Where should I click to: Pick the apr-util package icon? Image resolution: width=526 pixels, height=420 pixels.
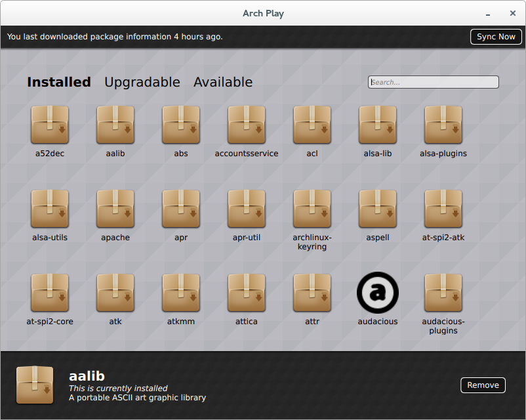[247, 209]
